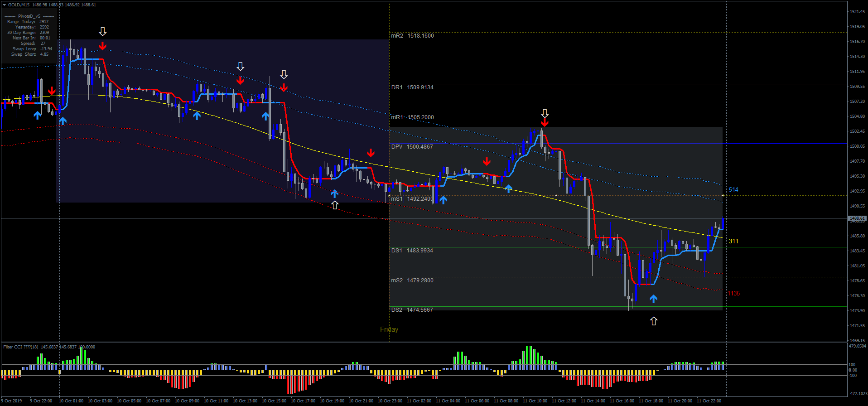This screenshot has width=868, height=406.
Task: Select the blue up arrow right of mS1 price label
Action: click(x=443, y=200)
